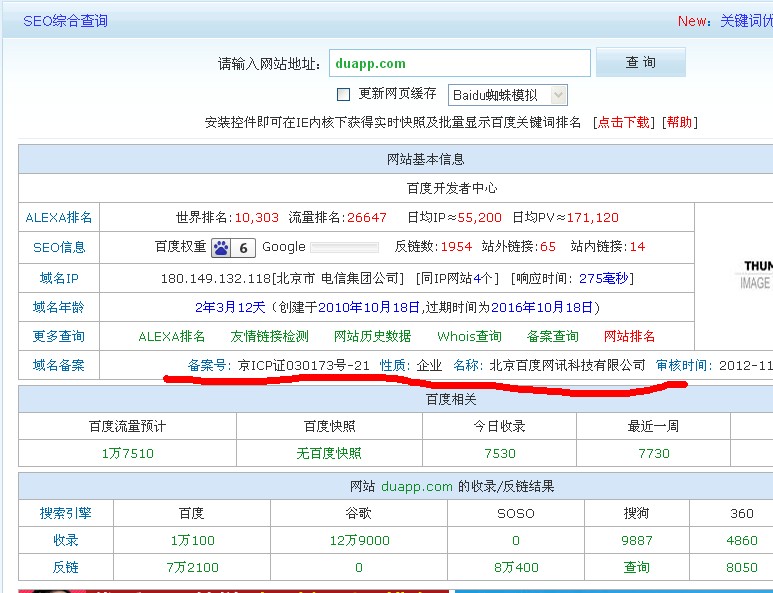773x593 pixels.
Task: Click response time 275毫秒
Action: [x=603, y=279]
